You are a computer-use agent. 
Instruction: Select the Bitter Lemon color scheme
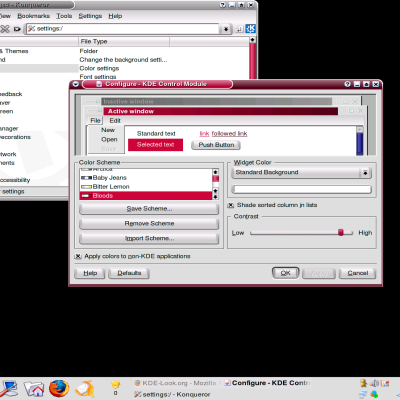pos(146,187)
